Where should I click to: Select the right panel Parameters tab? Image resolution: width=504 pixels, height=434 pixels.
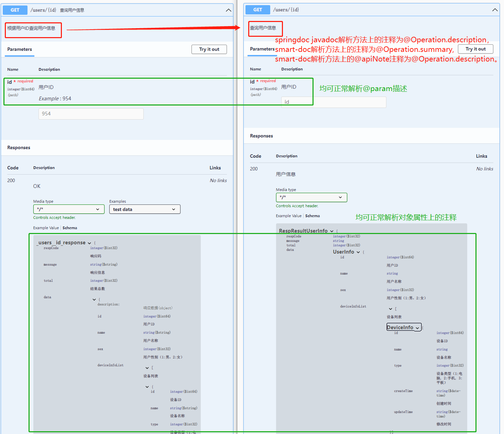(x=262, y=49)
